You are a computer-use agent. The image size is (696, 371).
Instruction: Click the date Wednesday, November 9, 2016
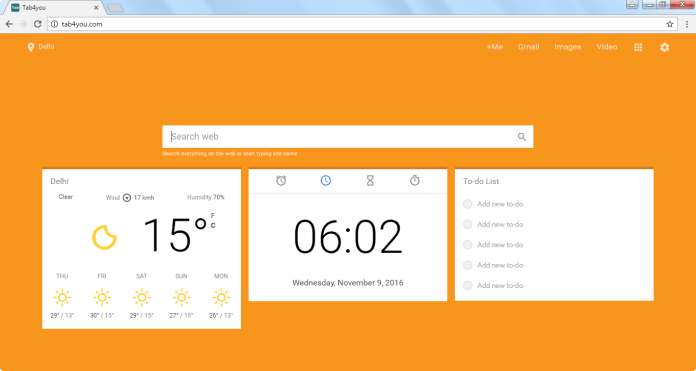tap(348, 283)
